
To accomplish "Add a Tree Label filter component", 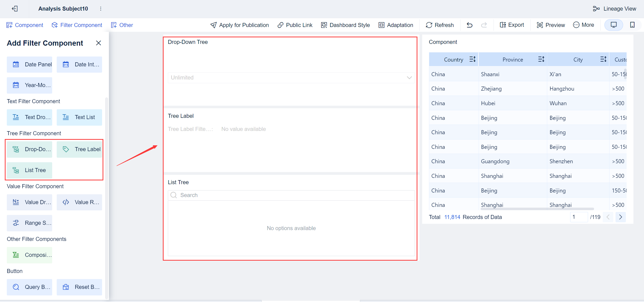I will point(79,149).
